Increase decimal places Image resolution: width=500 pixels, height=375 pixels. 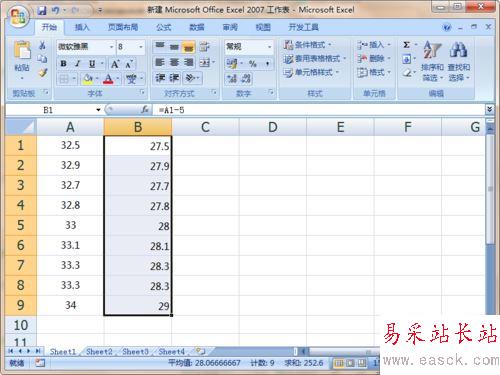(x=232, y=79)
